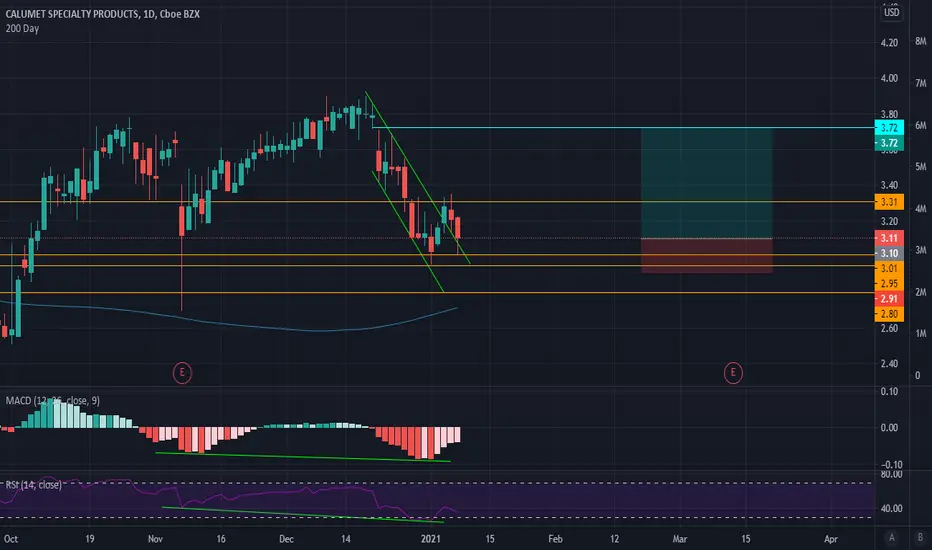Click the Oct date axis label
Screen dimensions: 932x550
point(11,539)
